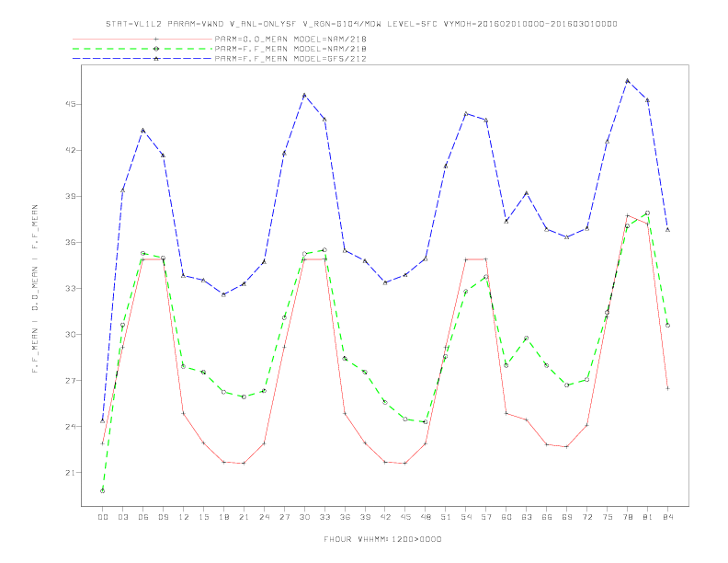This screenshot has width=728, height=563.
Task: Click y-axis tick label 24
Action: 70,427
